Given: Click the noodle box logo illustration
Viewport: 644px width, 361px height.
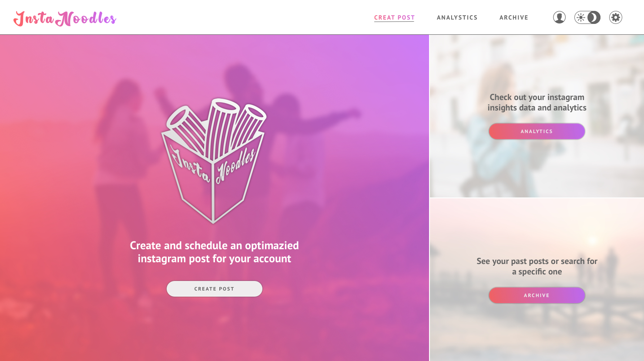Looking at the screenshot, I should 214,160.
